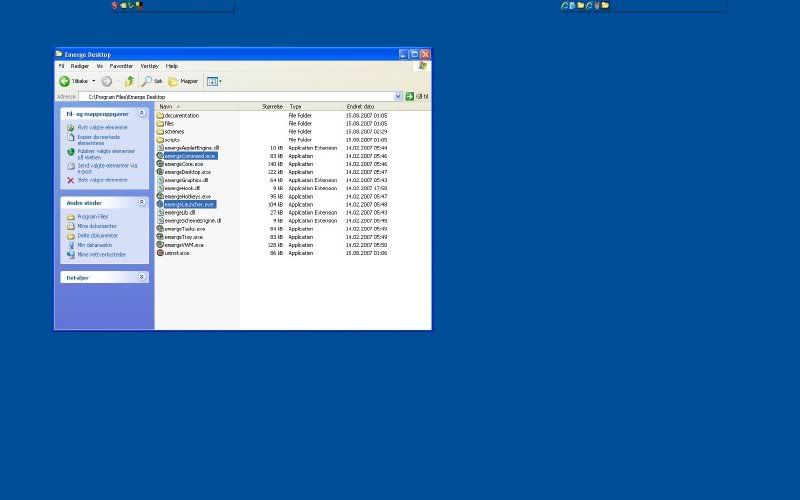800x500 pixels.
Task: Go back with the Tilbake button
Action: click(73, 81)
